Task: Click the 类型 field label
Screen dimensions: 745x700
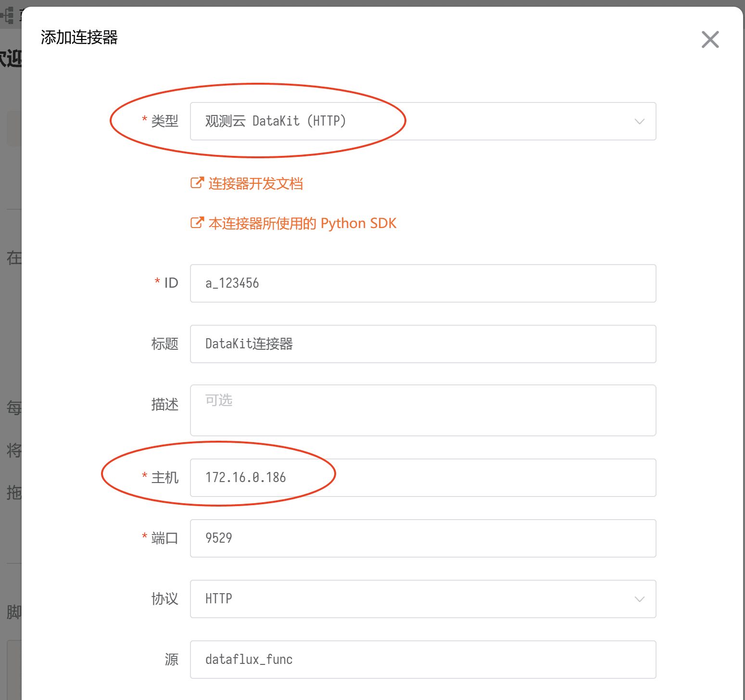Action: coord(164,121)
